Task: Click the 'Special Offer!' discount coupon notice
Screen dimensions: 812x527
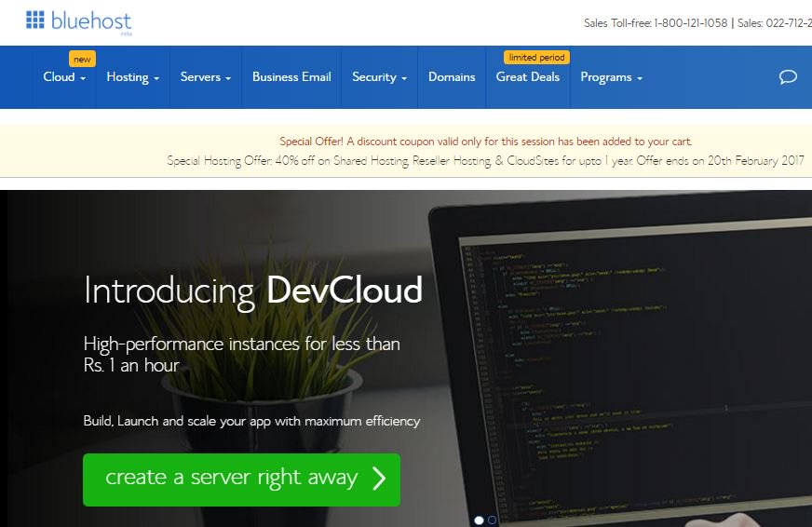Action: pyautogui.click(x=486, y=142)
